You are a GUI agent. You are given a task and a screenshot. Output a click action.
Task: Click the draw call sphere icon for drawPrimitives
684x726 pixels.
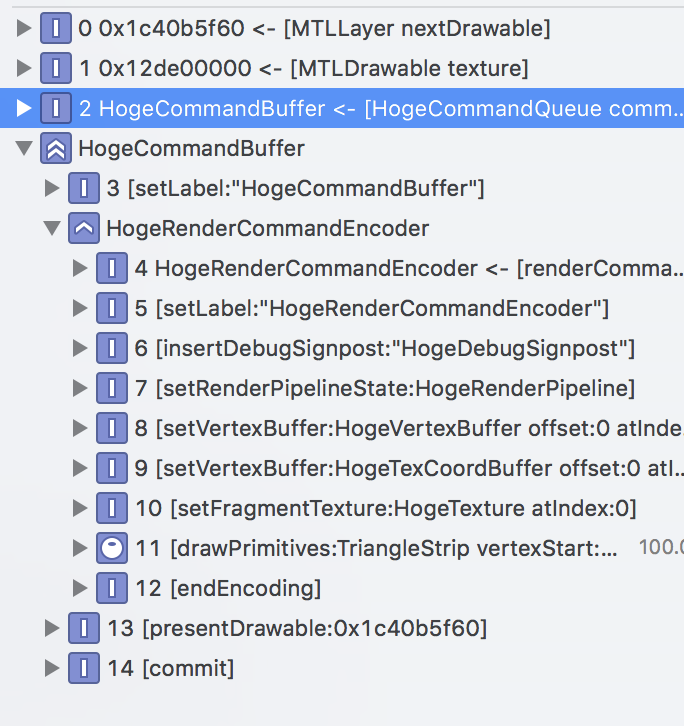click(x=112, y=548)
